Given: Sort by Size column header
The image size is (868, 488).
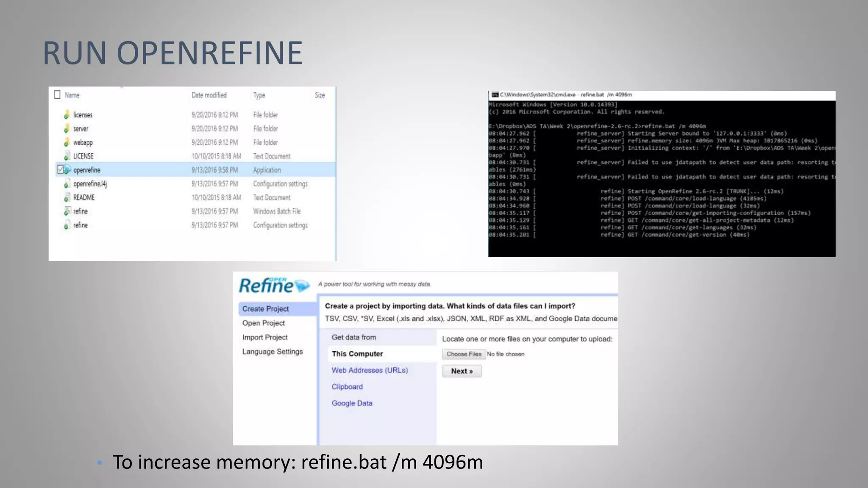Looking at the screenshot, I should [x=320, y=95].
